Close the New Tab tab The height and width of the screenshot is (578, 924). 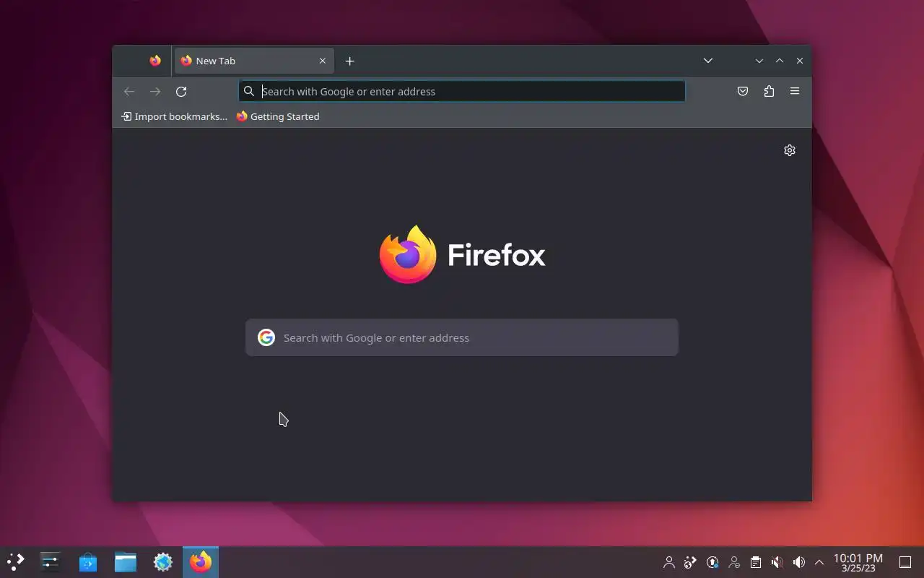coord(323,61)
